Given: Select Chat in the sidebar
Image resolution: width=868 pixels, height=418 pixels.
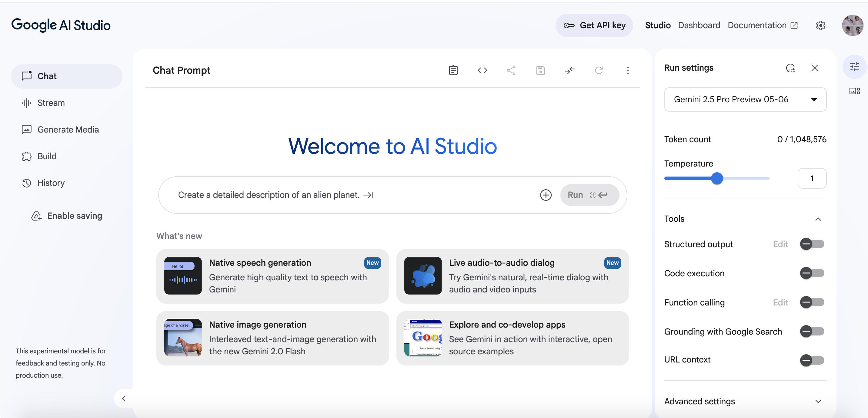Looking at the screenshot, I should pyautogui.click(x=66, y=76).
